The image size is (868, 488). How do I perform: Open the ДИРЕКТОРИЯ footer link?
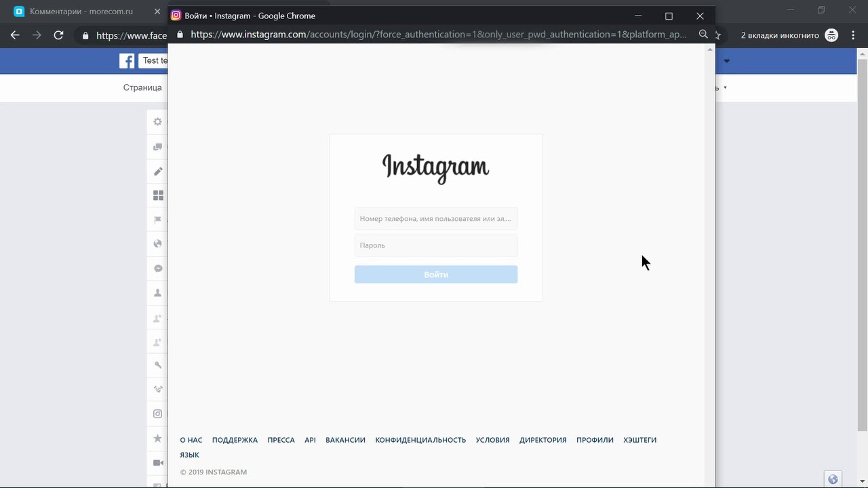pos(542,440)
